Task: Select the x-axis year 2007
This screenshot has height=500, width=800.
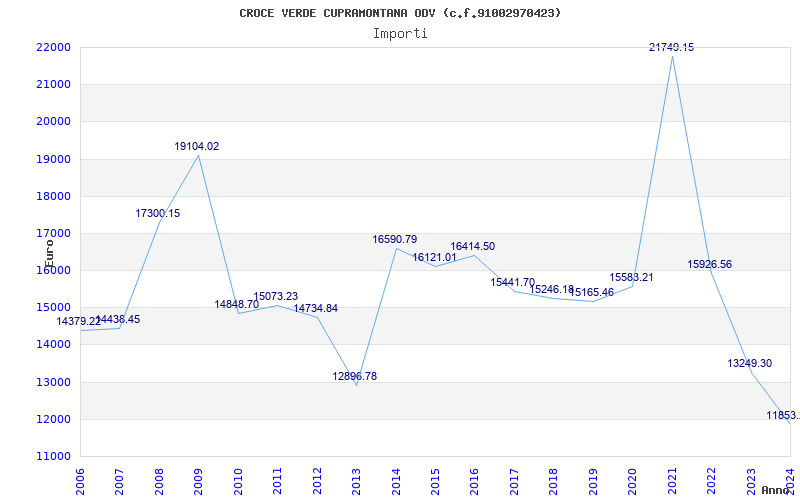Action: click(x=119, y=482)
